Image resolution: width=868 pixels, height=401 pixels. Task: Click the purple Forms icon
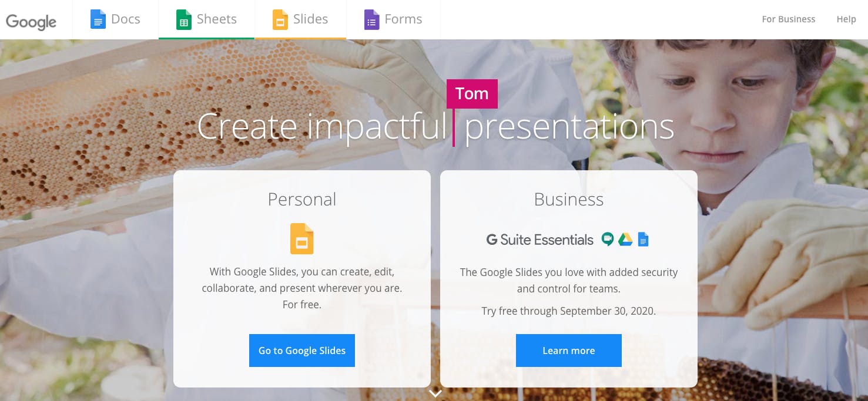click(x=371, y=19)
